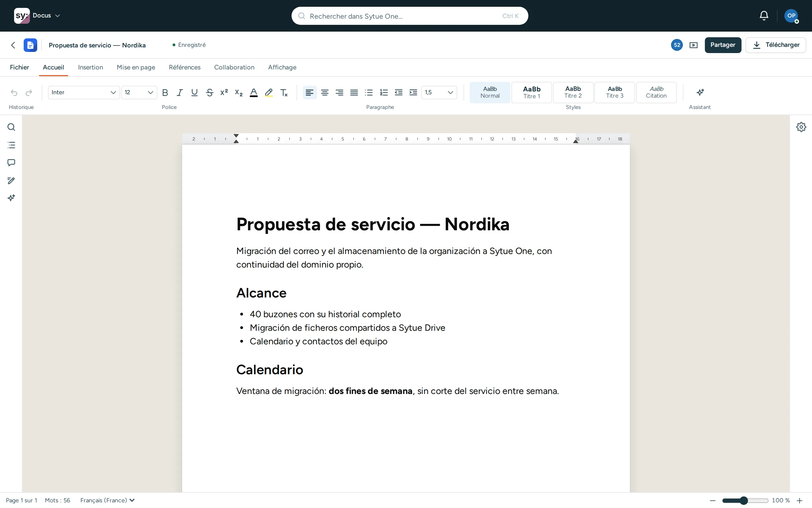Align text left
Screen dimensions: 812x508
(x=309, y=92)
